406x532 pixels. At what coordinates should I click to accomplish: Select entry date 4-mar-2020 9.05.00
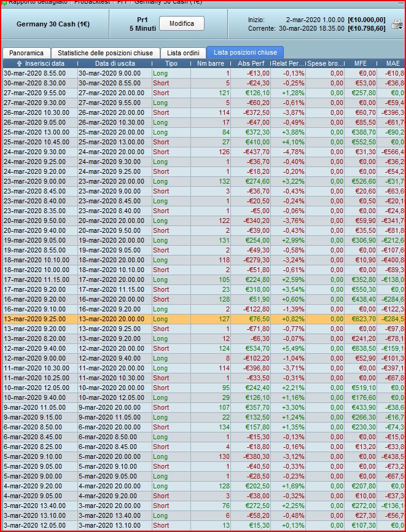point(33,496)
